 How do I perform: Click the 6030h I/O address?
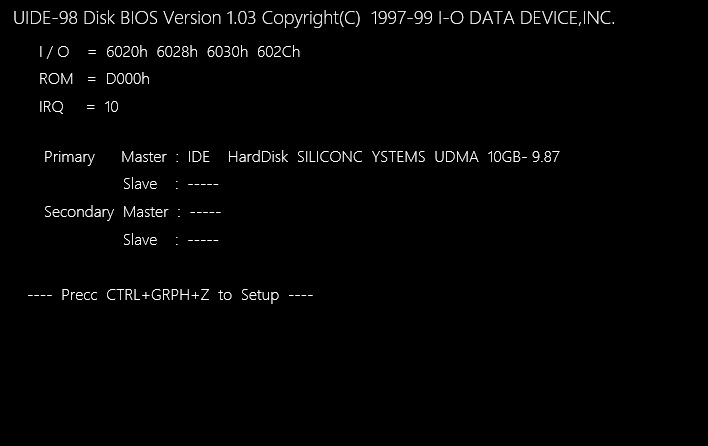(228, 52)
